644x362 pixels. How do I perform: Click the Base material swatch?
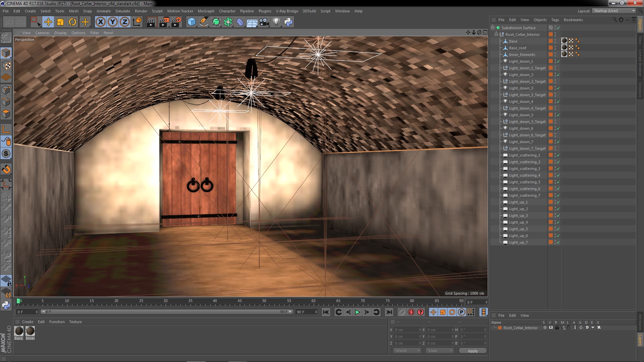click(18, 331)
